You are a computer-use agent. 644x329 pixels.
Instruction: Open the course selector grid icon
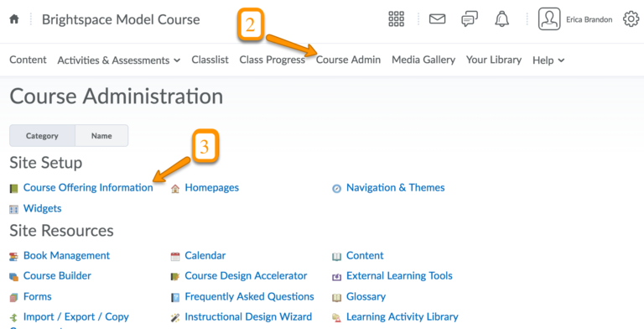point(397,19)
